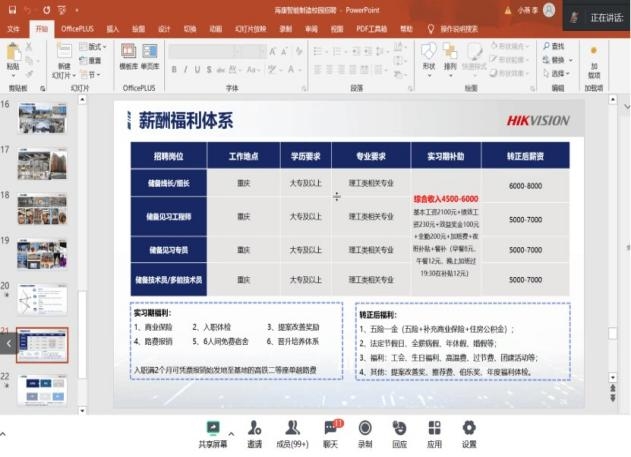Open meeting Settings (设置) icon
Screen dimensions: 631x457
pos(469,428)
